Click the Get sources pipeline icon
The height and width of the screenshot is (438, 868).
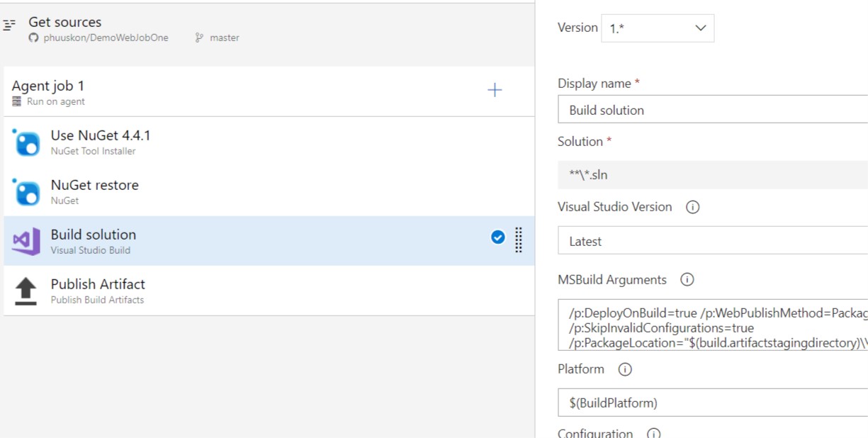click(9, 25)
